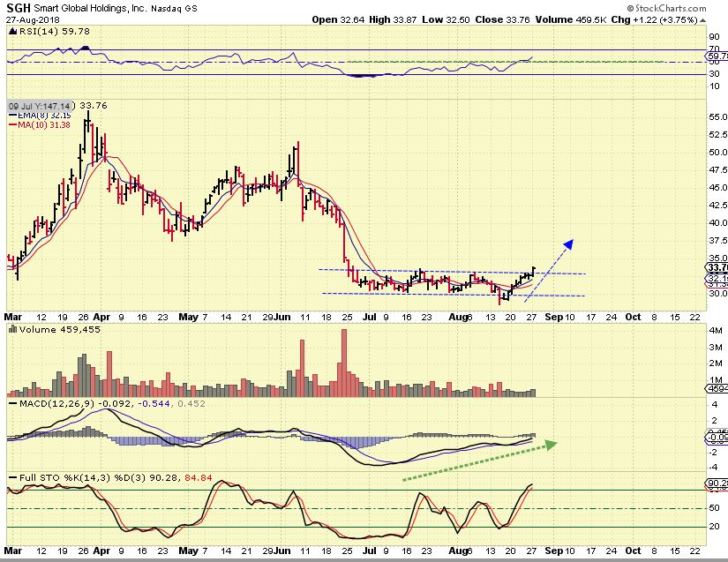Click the Open 32.64 value
728x562 pixels.
click(x=338, y=19)
